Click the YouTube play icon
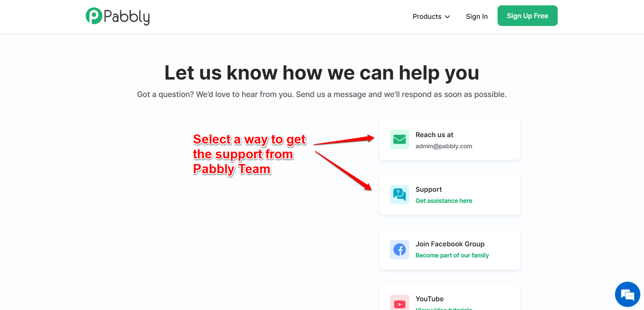The height and width of the screenshot is (310, 644). 399,303
